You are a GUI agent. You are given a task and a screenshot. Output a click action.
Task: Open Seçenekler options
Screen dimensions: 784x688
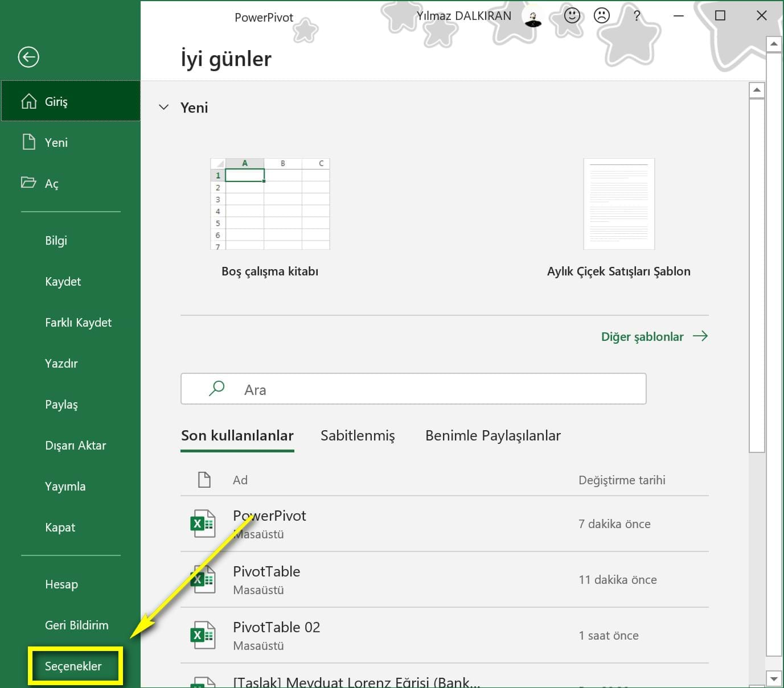point(73,666)
